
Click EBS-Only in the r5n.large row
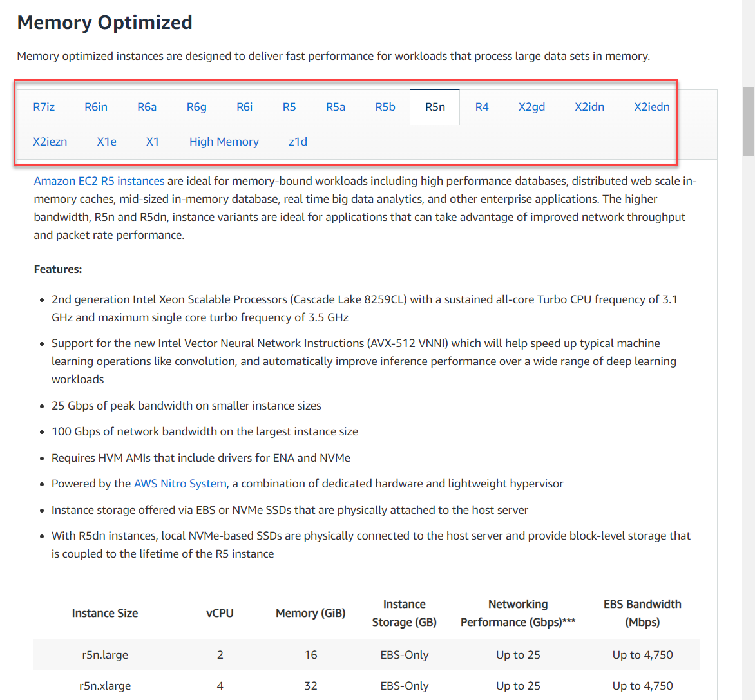405,655
